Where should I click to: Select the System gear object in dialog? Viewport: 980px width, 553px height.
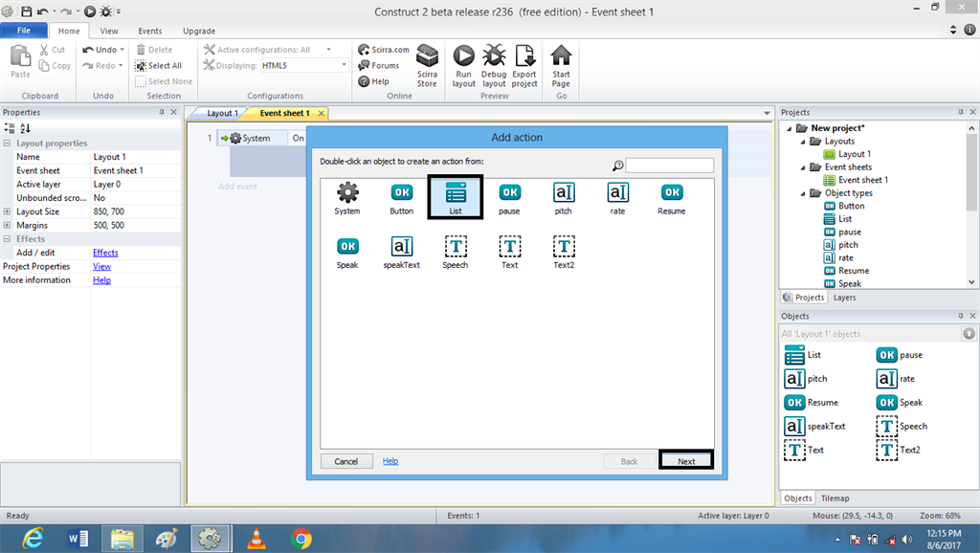point(347,193)
